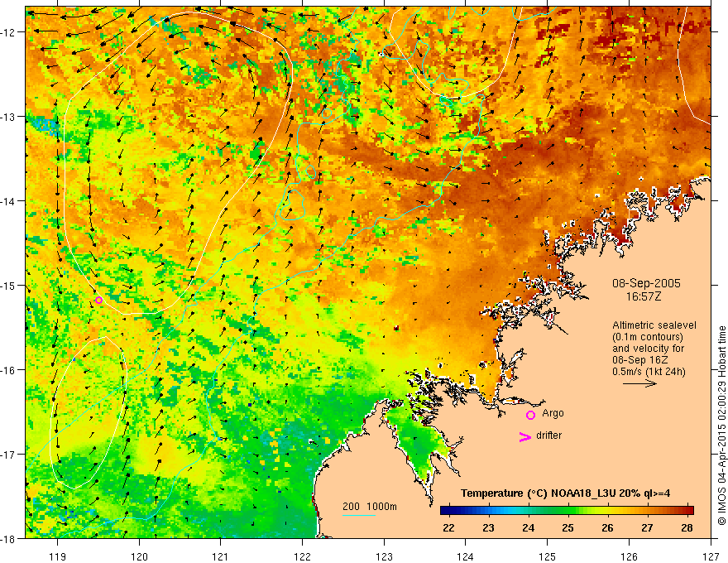Image resolution: width=728 pixels, height=563 pixels.
Task: Click the '16:57Z' time label
Action: [643, 296]
